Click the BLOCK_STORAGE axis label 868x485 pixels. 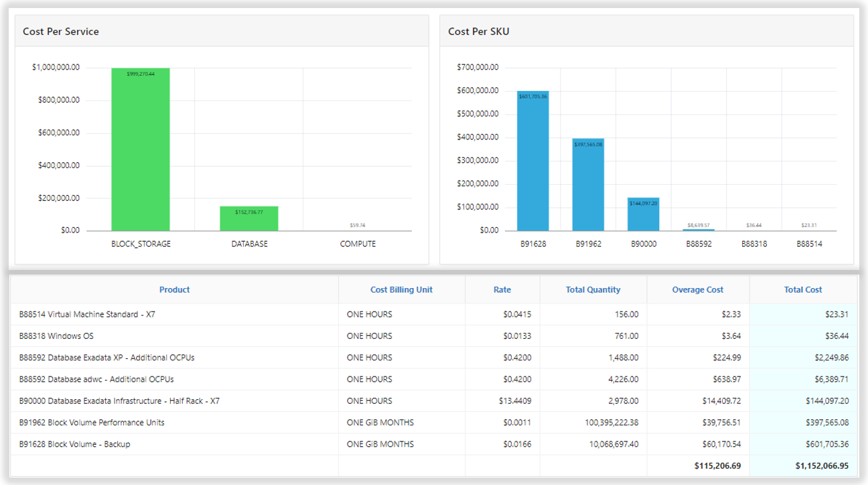141,244
